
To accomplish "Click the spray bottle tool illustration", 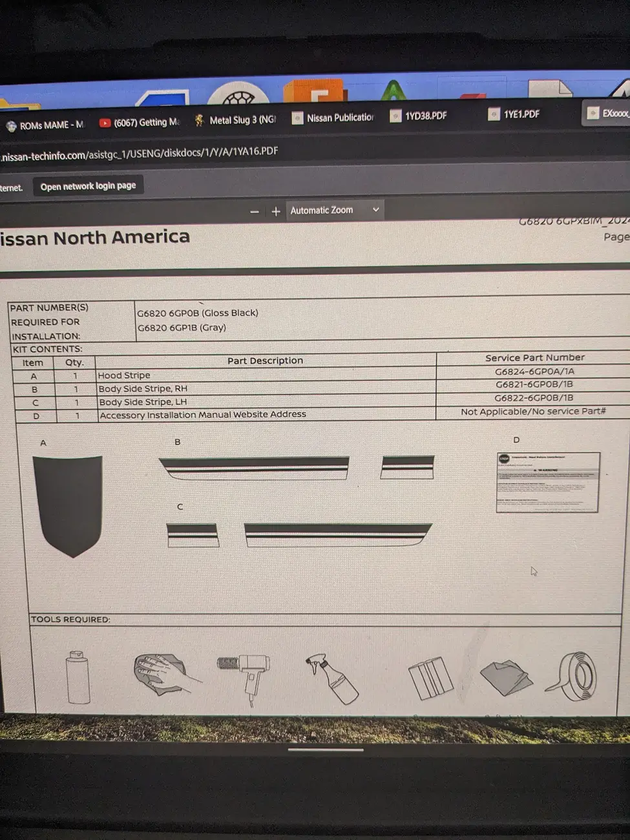I will (333, 678).
